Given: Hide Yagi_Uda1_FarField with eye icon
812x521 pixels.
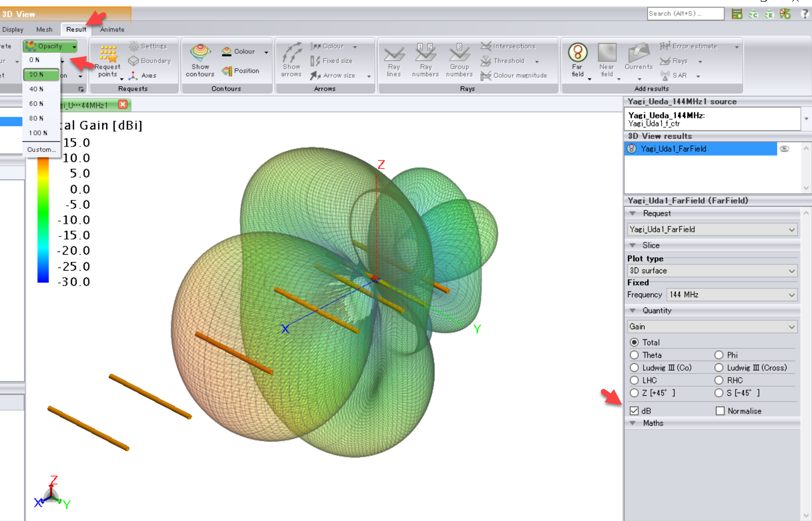Looking at the screenshot, I should click(784, 149).
